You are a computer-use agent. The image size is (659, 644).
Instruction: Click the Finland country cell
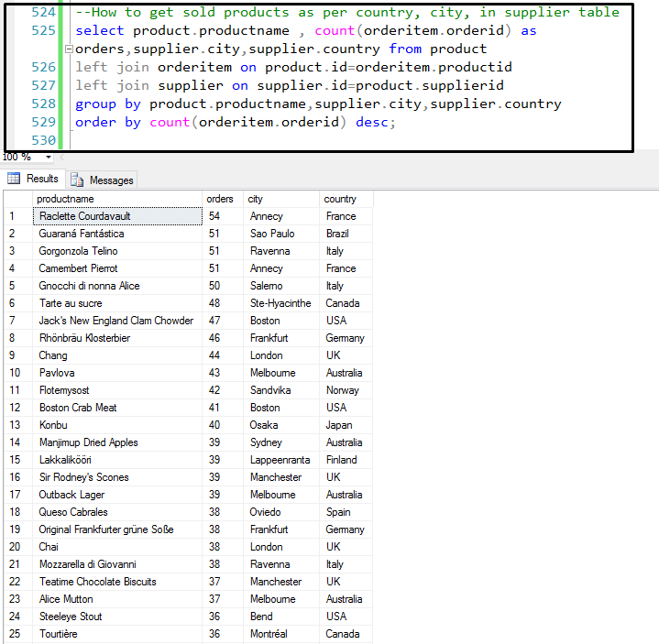(x=346, y=460)
